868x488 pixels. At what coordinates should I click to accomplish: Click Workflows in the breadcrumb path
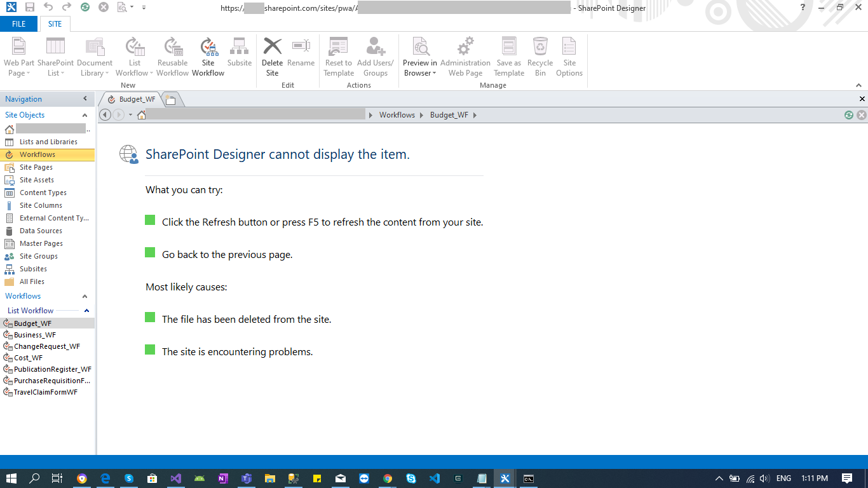click(397, 115)
